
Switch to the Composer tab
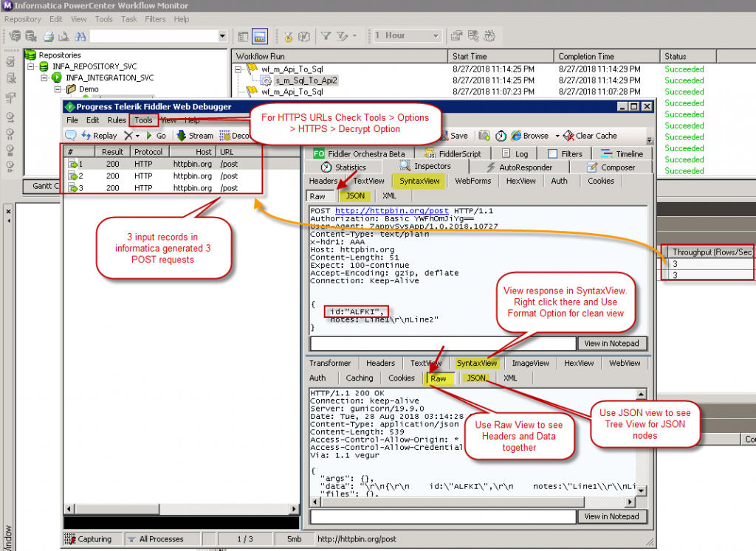coord(615,167)
